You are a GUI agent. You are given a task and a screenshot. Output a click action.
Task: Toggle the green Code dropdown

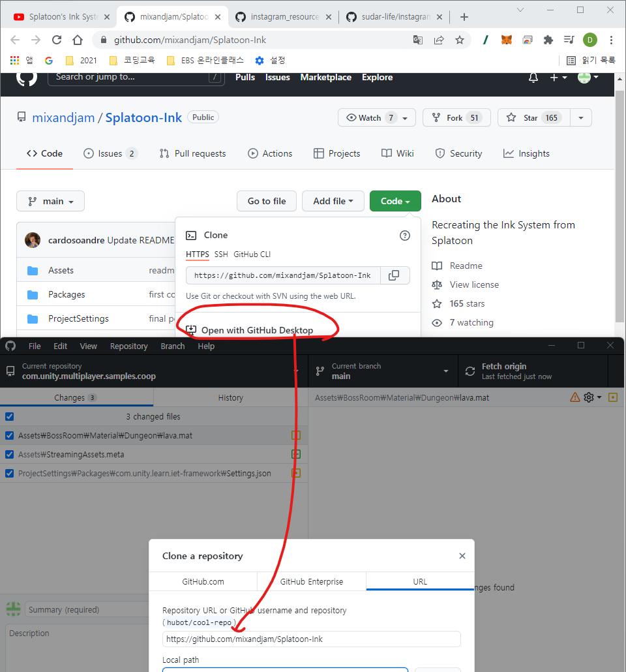coord(395,201)
